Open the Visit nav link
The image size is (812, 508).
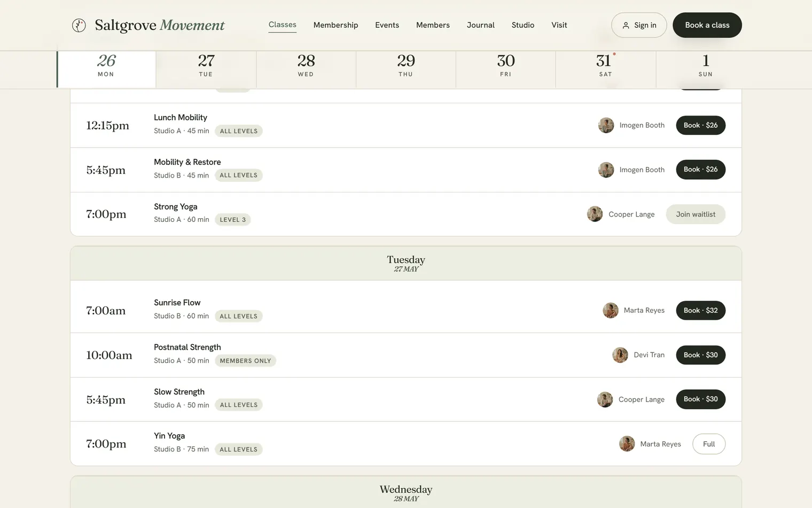pos(559,25)
